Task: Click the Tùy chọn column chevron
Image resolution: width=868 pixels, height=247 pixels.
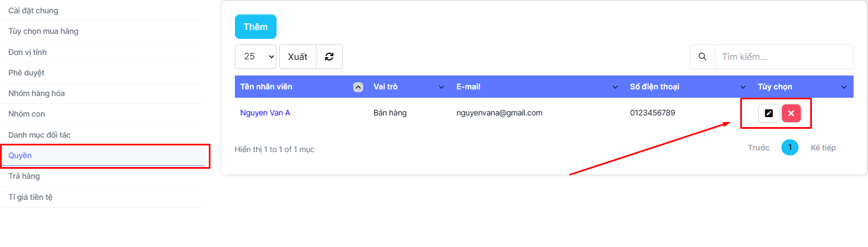Action: 844,87
